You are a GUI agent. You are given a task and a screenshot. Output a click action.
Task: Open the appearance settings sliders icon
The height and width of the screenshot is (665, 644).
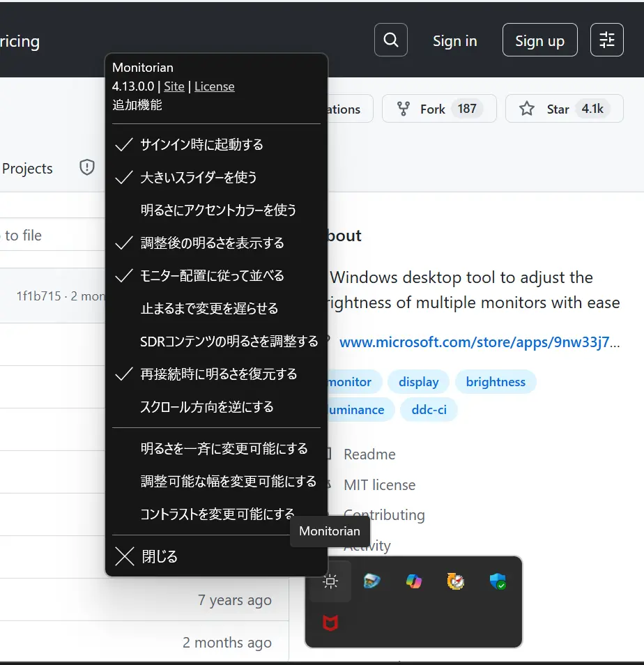click(606, 40)
